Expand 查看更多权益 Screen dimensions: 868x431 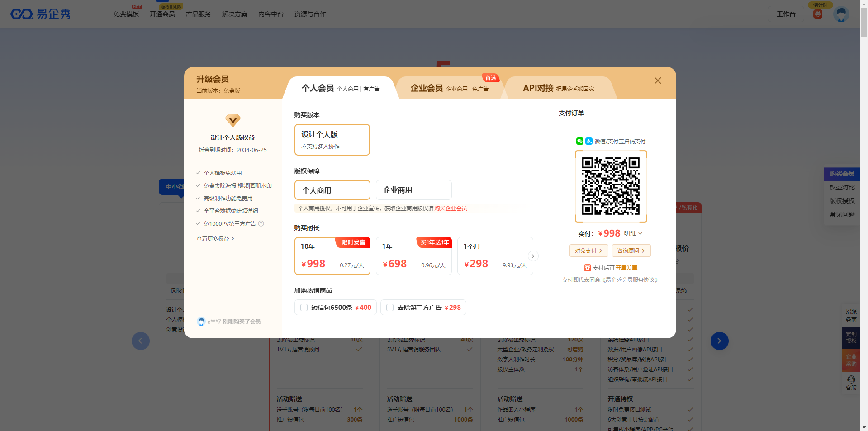[x=215, y=238]
